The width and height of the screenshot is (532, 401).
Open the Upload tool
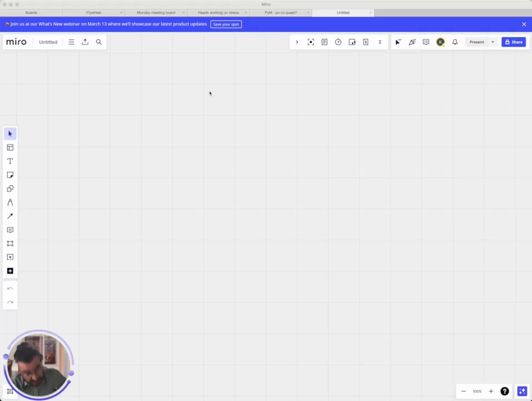(10, 257)
